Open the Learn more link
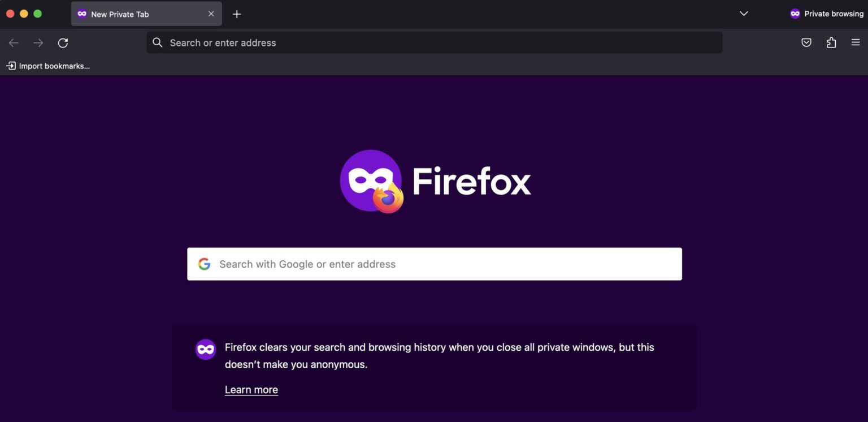This screenshot has width=868, height=422. (251, 389)
